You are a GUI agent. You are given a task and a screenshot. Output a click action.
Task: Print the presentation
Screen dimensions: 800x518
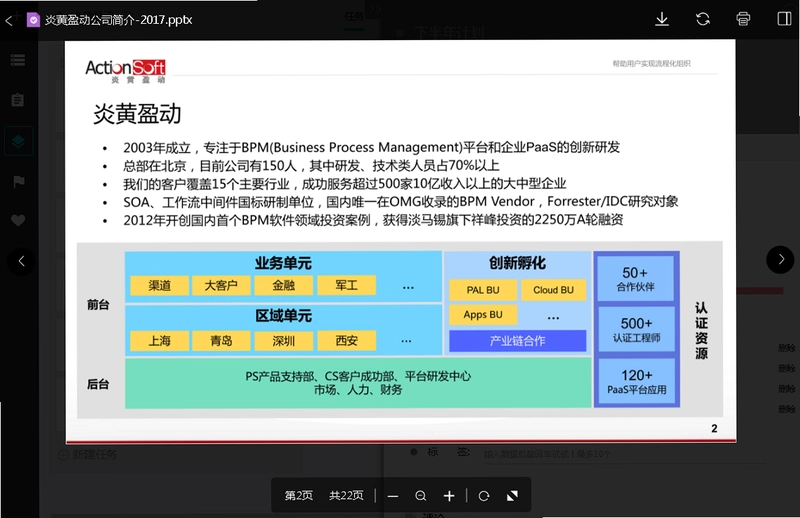[x=743, y=19]
